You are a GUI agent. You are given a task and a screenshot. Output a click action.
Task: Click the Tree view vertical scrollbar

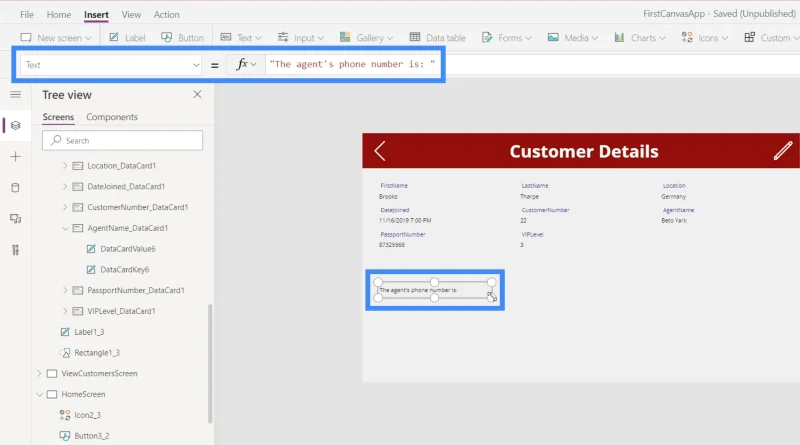pyautogui.click(x=210, y=363)
